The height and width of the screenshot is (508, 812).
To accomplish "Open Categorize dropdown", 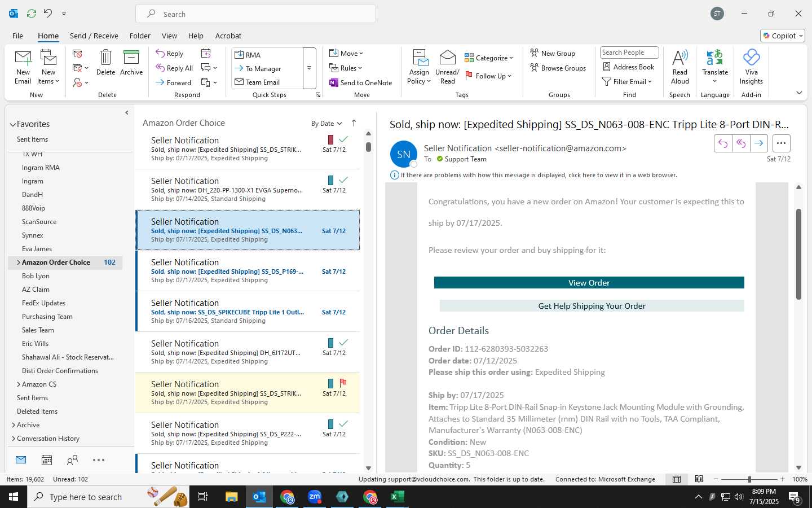I will [489, 58].
